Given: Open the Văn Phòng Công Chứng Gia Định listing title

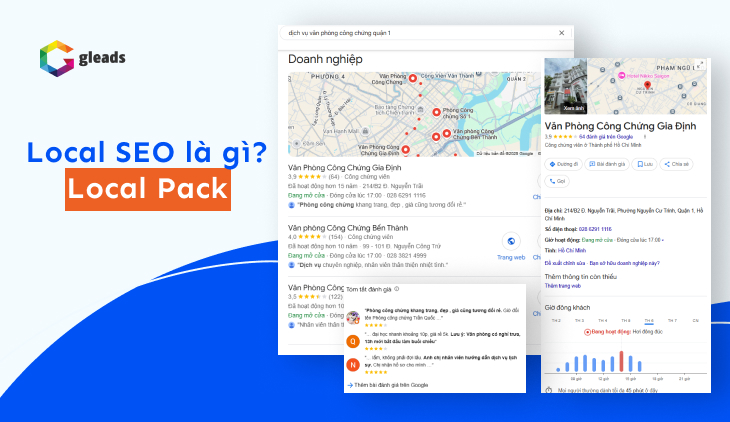Looking at the screenshot, I should [345, 168].
